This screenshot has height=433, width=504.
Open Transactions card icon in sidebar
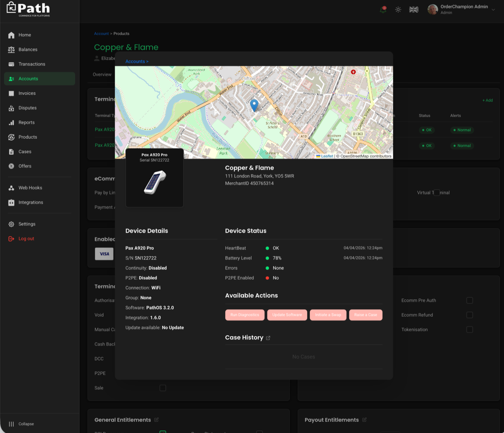pyautogui.click(x=11, y=64)
